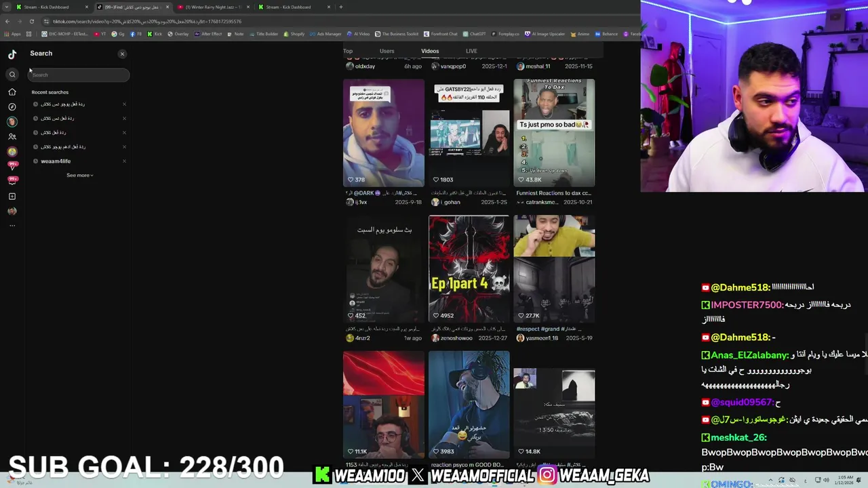Viewport: 868px width, 488px height.
Task: Close the Search panel with X
Action: tap(122, 54)
